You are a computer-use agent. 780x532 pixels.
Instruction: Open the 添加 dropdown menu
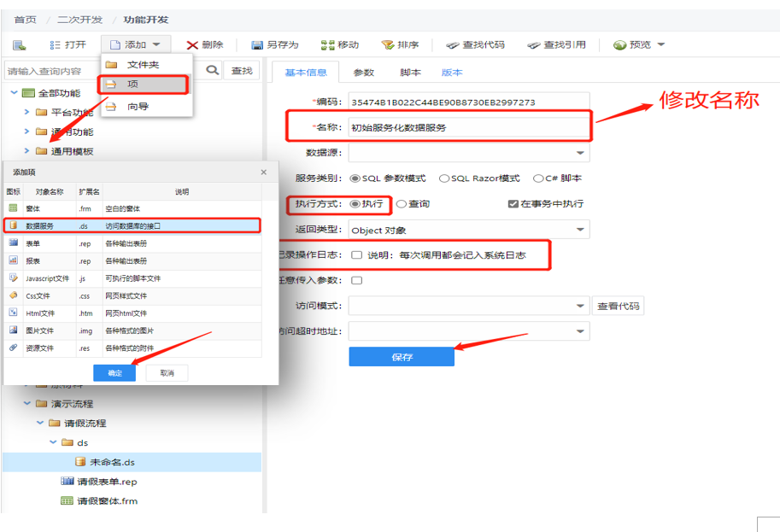pyautogui.click(x=136, y=44)
